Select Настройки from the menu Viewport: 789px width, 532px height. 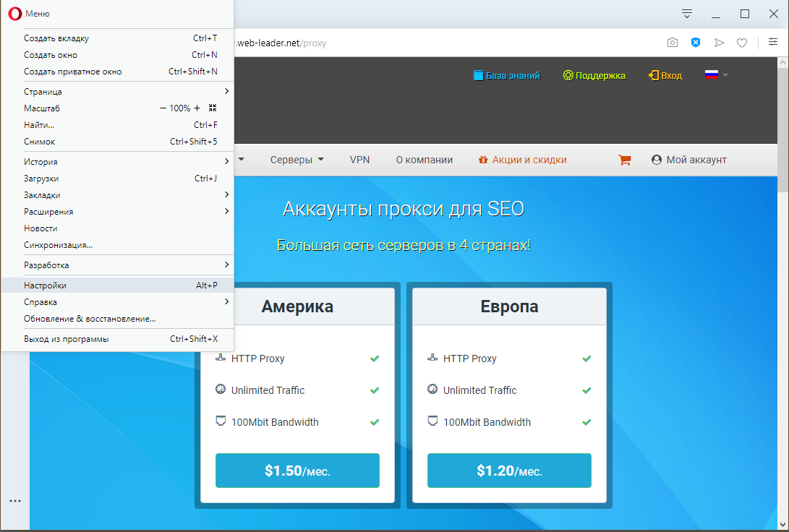pyautogui.click(x=45, y=286)
